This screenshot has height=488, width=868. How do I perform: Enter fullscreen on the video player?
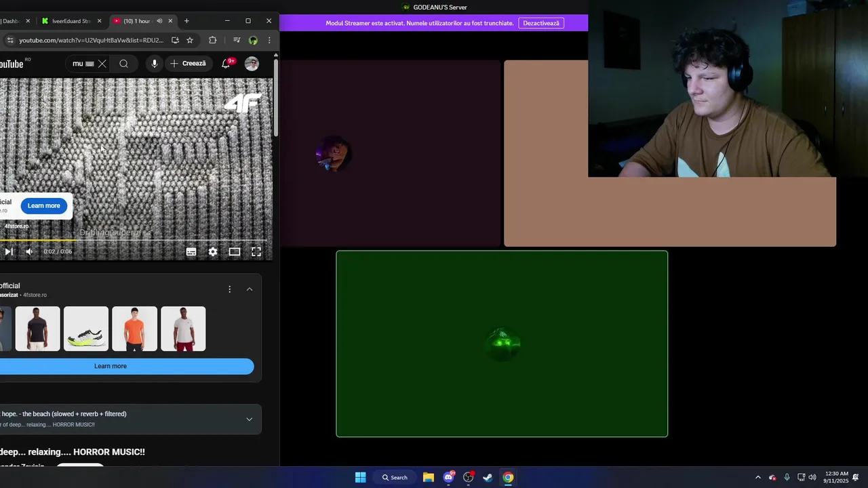(256, 251)
